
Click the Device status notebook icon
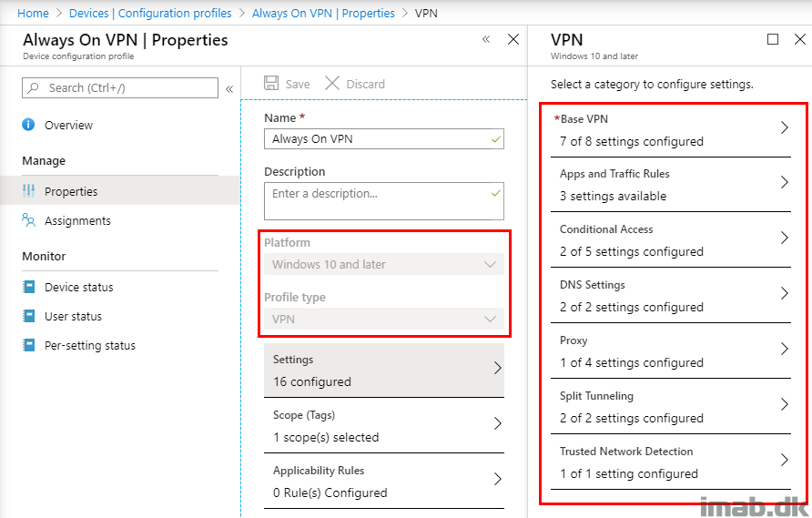(29, 287)
